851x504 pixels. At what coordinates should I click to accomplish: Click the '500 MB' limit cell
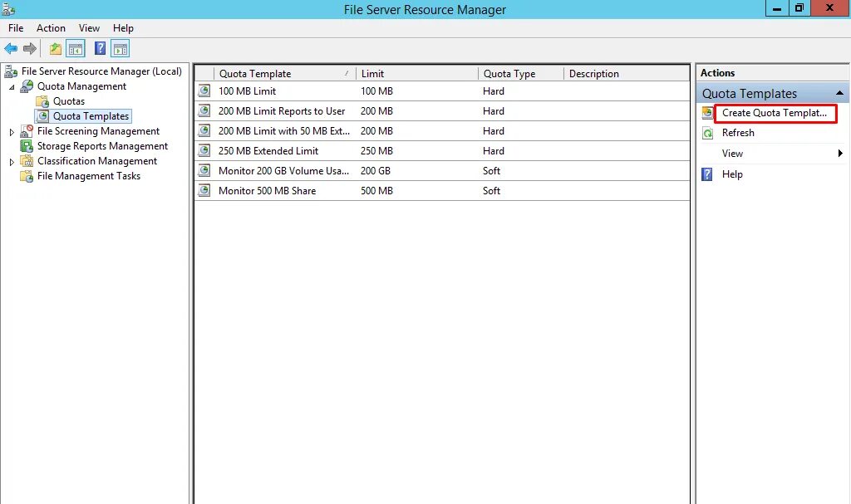tap(376, 191)
